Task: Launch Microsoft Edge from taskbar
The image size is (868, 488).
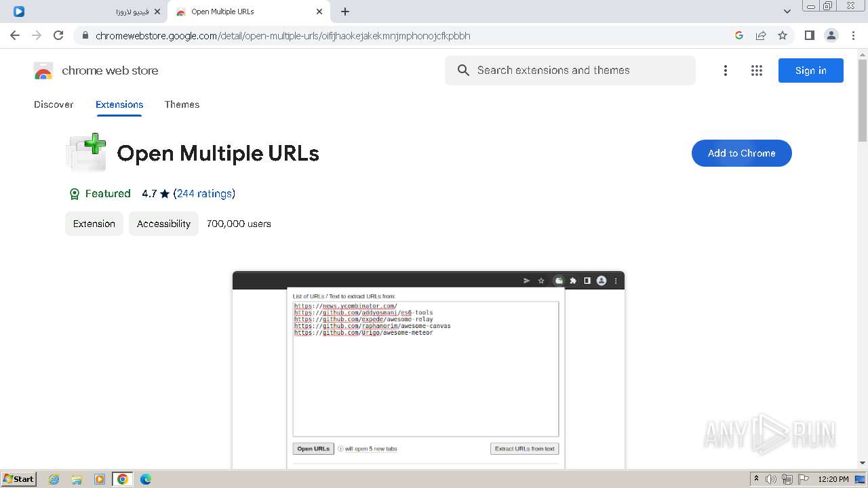Action: [145, 479]
